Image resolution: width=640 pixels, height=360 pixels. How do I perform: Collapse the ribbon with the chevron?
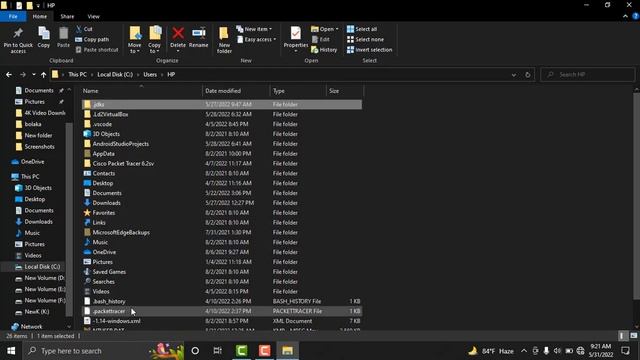point(625,16)
